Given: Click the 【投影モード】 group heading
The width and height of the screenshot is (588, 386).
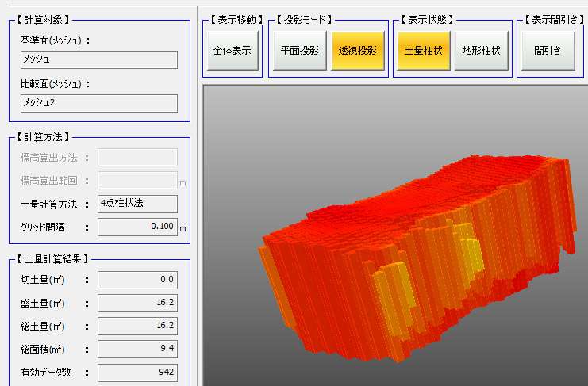Looking at the screenshot, I should point(305,20).
